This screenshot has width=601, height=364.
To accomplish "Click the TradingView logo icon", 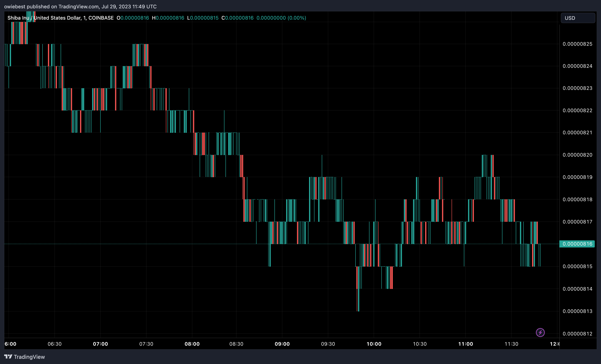I will (x=8, y=357).
